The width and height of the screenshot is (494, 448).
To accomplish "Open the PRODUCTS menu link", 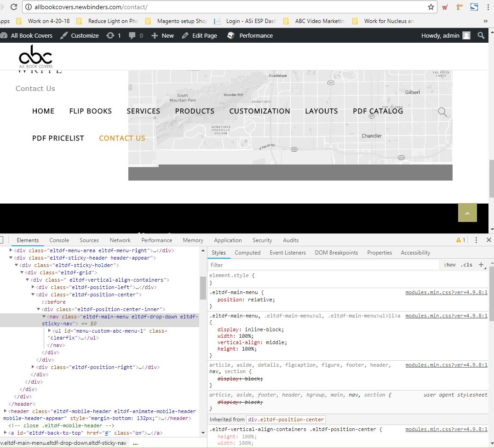I will (195, 111).
